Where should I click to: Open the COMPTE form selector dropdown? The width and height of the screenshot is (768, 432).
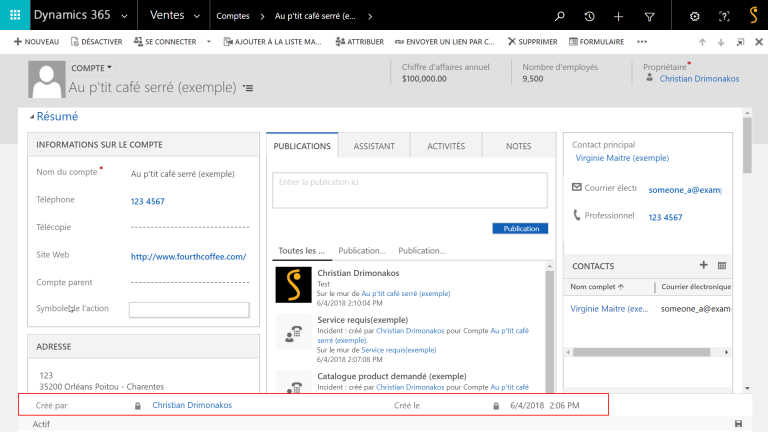tap(92, 68)
